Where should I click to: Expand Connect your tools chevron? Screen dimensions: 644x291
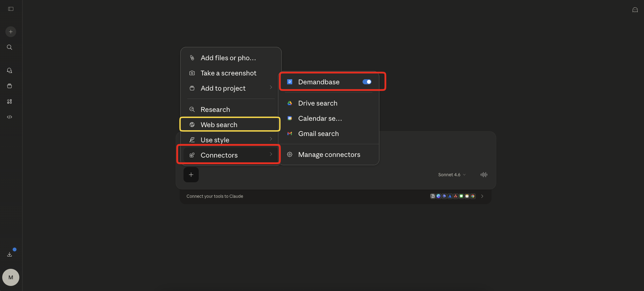[x=482, y=196]
